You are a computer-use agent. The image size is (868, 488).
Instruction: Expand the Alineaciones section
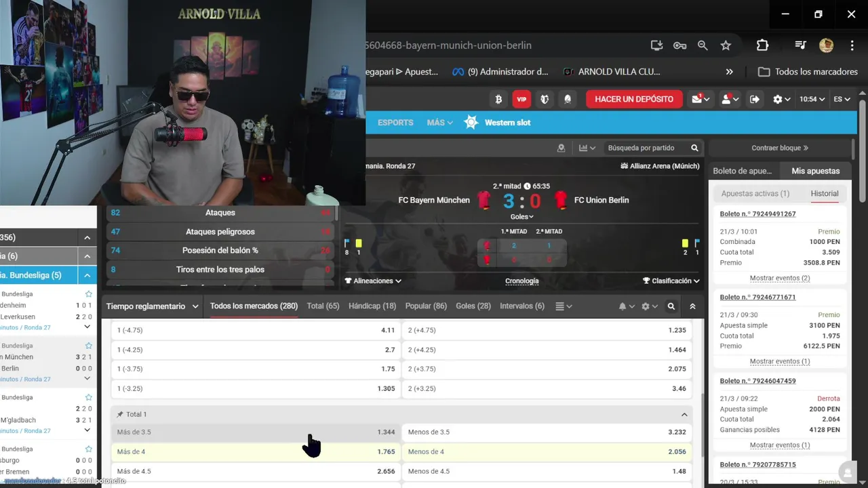point(373,281)
